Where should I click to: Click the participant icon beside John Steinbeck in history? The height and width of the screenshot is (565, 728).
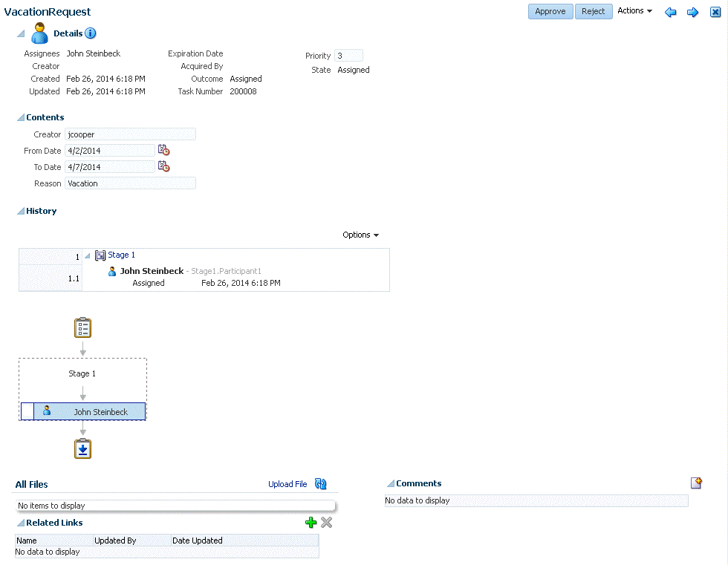coord(112,272)
